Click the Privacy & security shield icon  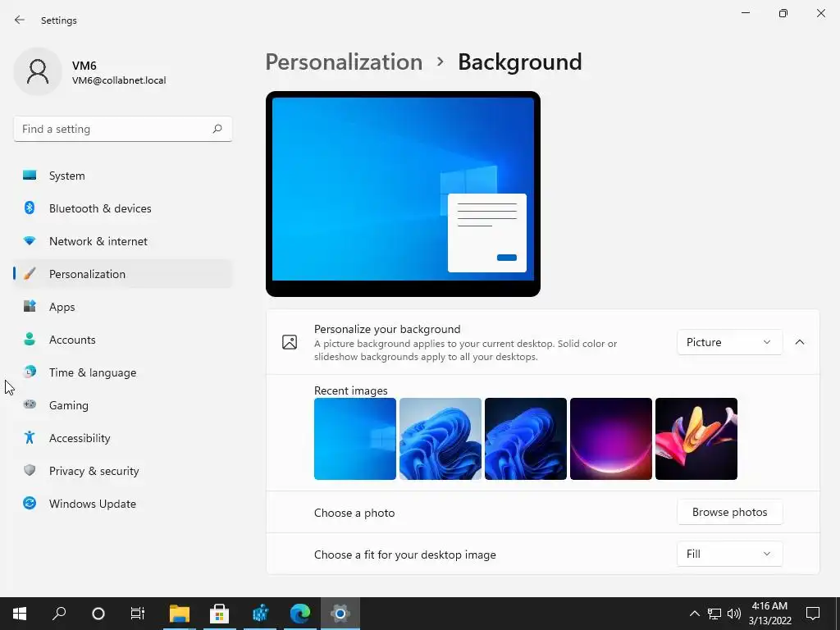30,470
